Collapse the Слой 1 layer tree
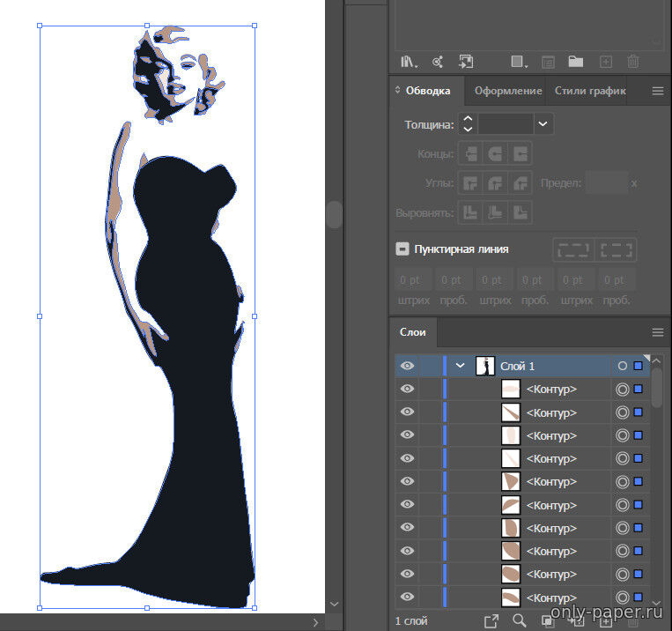 click(460, 366)
